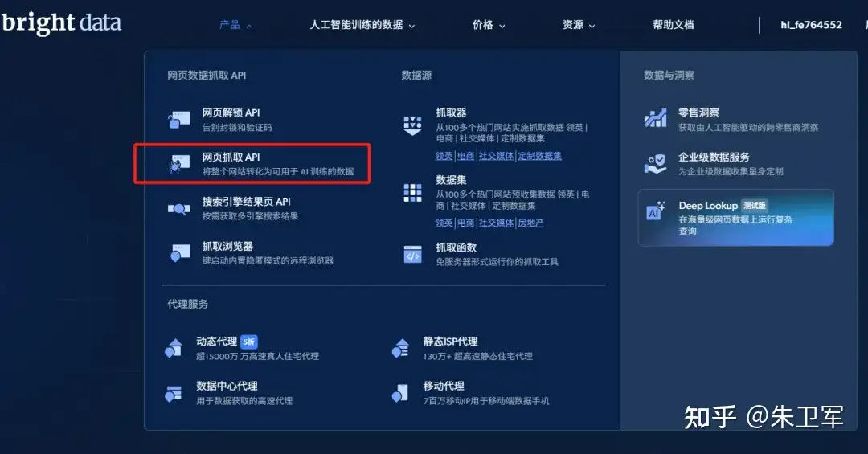The height and width of the screenshot is (454, 868).
Task: Click the 测试版 badge on Deep Lookup
Action: pyautogui.click(x=755, y=206)
